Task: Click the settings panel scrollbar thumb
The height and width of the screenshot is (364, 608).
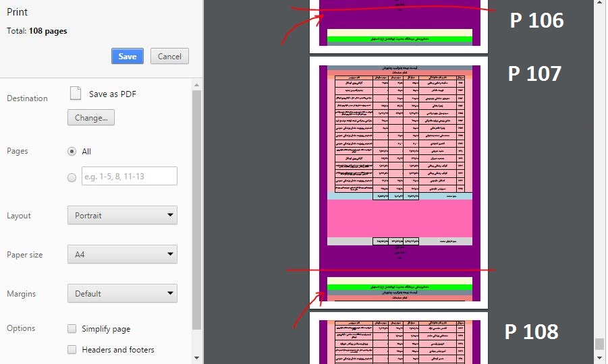Action: (x=196, y=210)
